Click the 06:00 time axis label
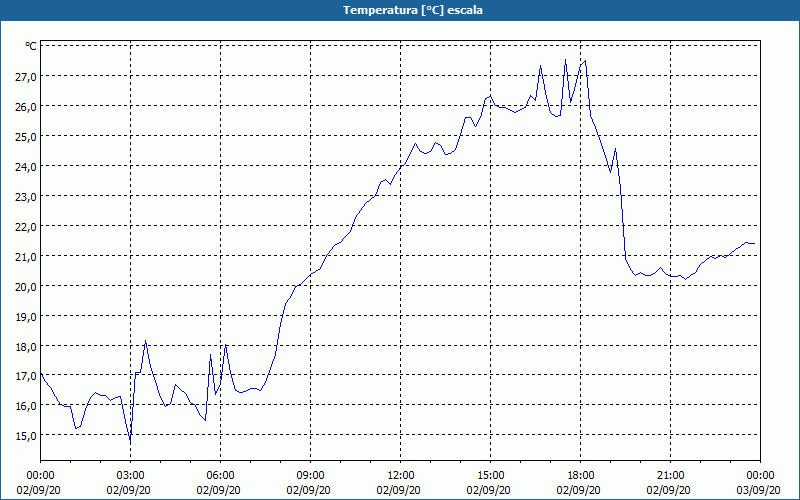This screenshot has height=500, width=800. click(220, 476)
